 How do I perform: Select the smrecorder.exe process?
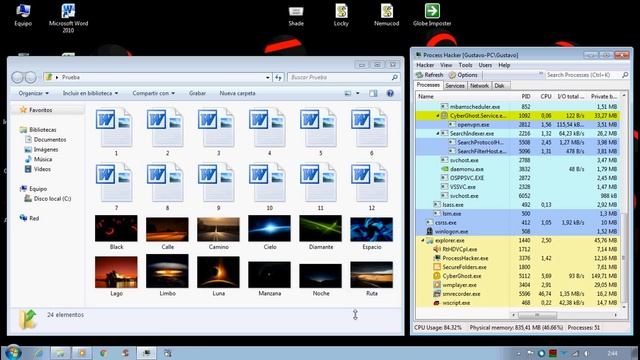pyautogui.click(x=518, y=294)
